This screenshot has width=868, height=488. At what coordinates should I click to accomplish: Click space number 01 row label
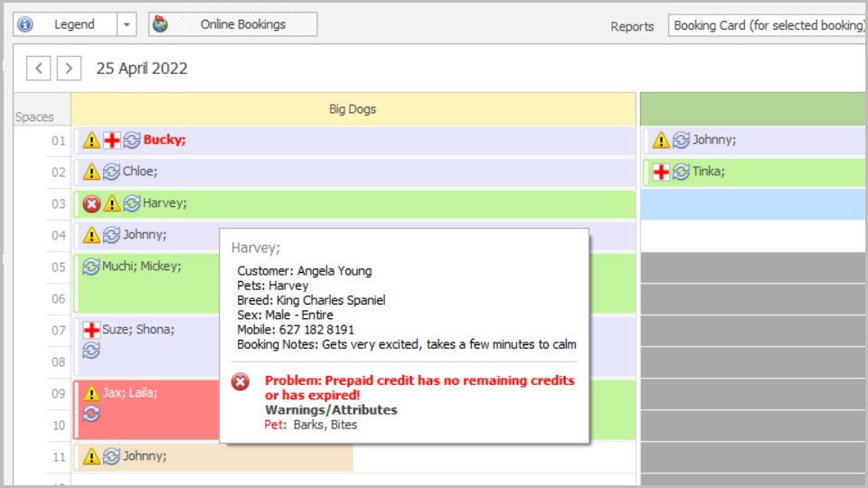59,141
